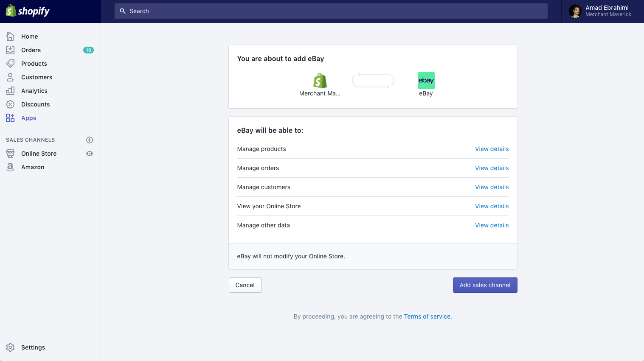Viewport: 644px width, 361px height.
Task: Click the eBay label under the logo
Action: tap(426, 93)
